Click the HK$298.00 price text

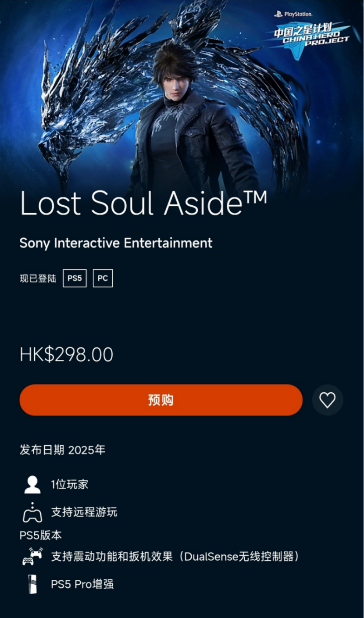[66, 354]
